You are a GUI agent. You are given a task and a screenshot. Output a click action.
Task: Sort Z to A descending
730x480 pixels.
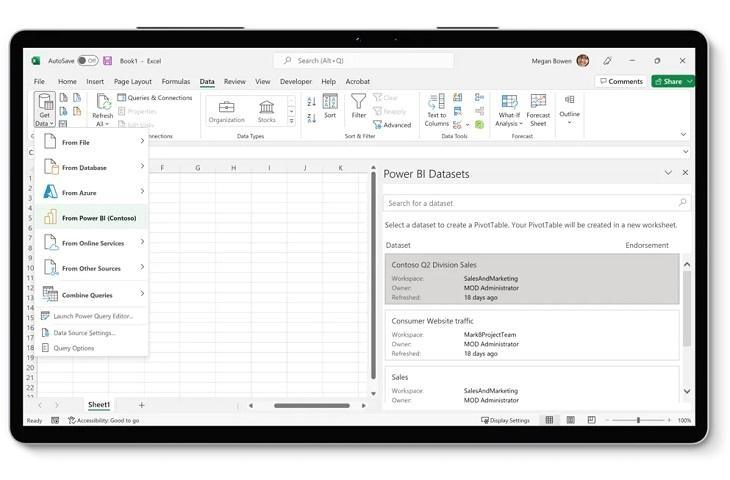click(311, 118)
